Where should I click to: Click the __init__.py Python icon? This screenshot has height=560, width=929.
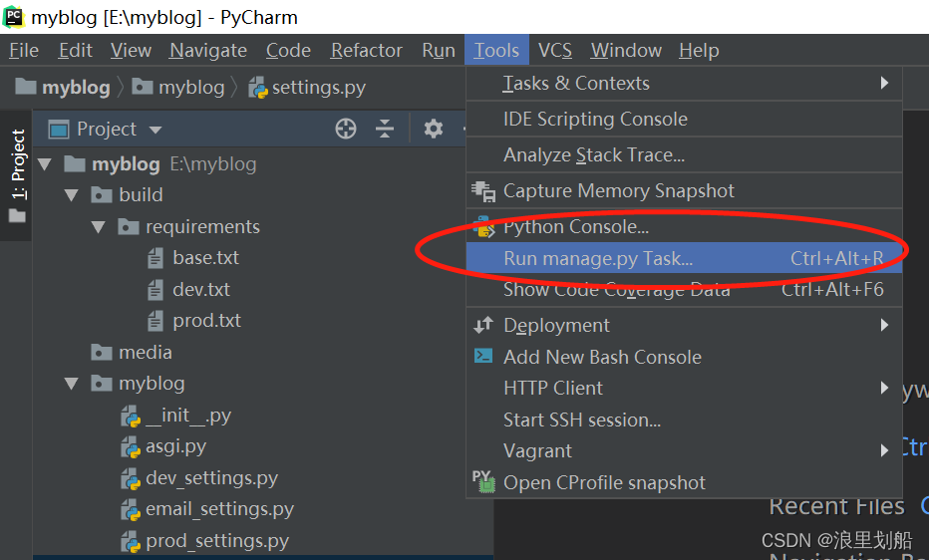pos(131,417)
